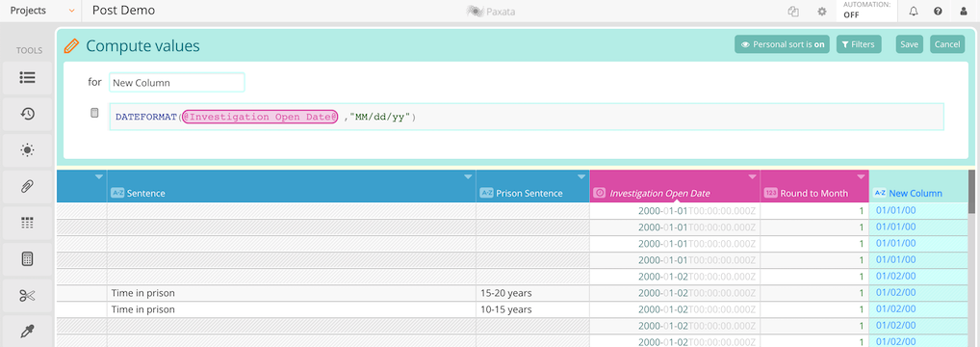Save the computed column
This screenshot has width=980, height=347.
(910, 44)
